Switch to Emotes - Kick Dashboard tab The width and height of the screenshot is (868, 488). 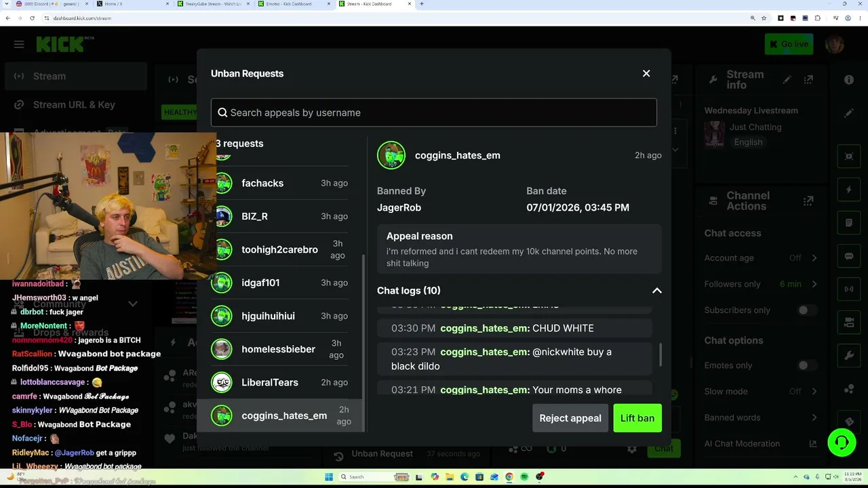point(293,4)
